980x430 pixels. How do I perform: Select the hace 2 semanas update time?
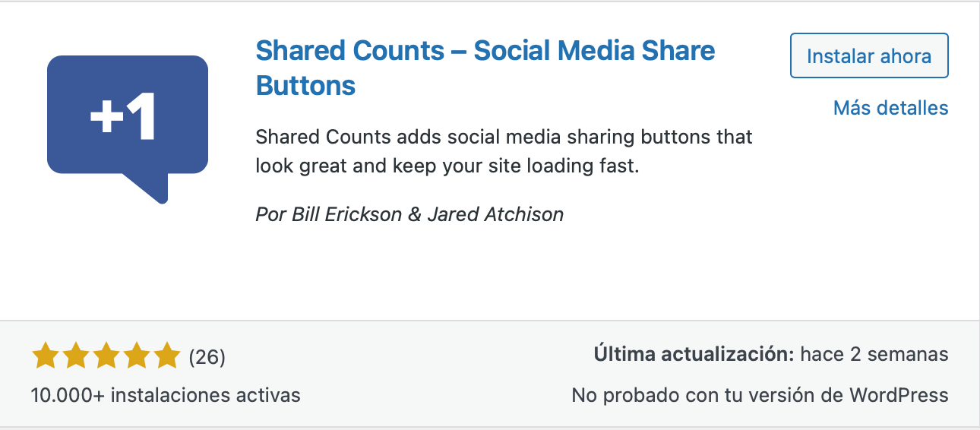click(874, 354)
